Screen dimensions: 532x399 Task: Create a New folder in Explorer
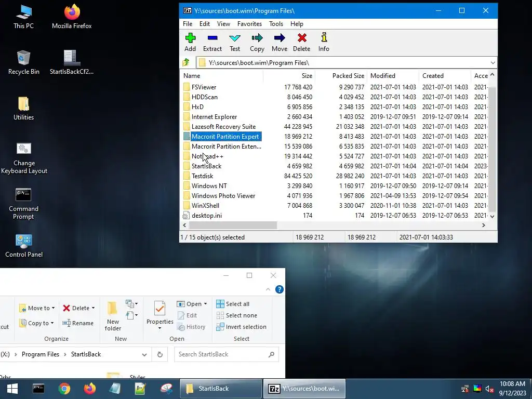113,316
